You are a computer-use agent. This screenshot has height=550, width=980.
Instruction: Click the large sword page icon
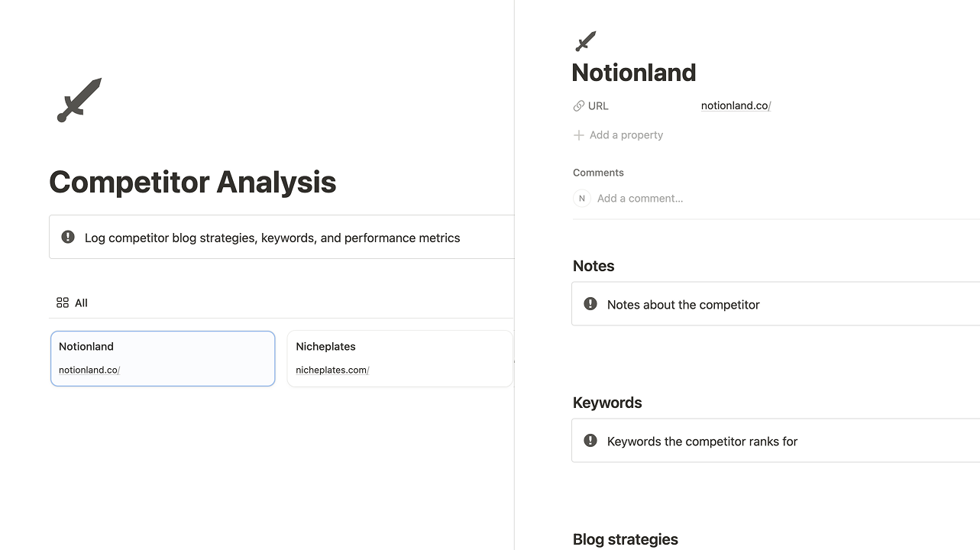(79, 100)
